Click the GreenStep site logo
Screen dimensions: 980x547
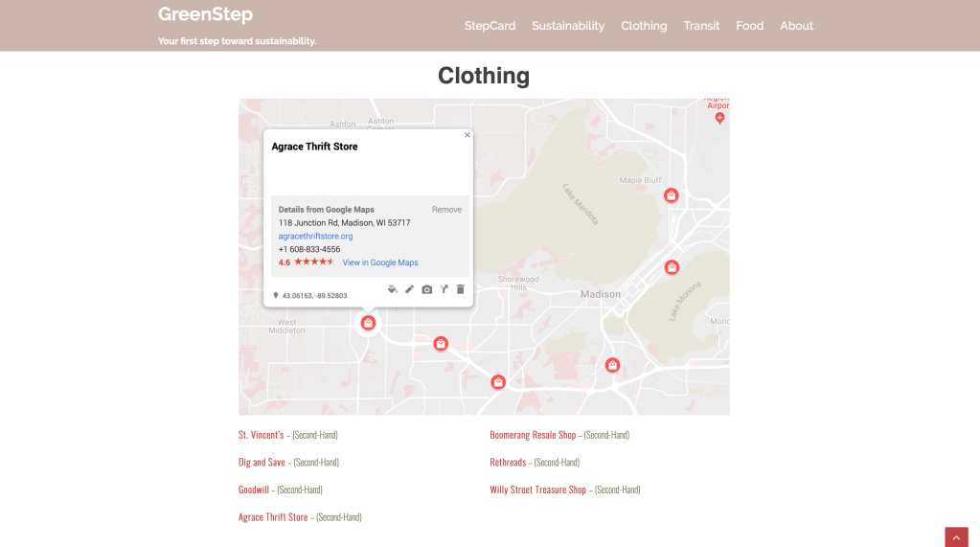pyautogui.click(x=205, y=14)
